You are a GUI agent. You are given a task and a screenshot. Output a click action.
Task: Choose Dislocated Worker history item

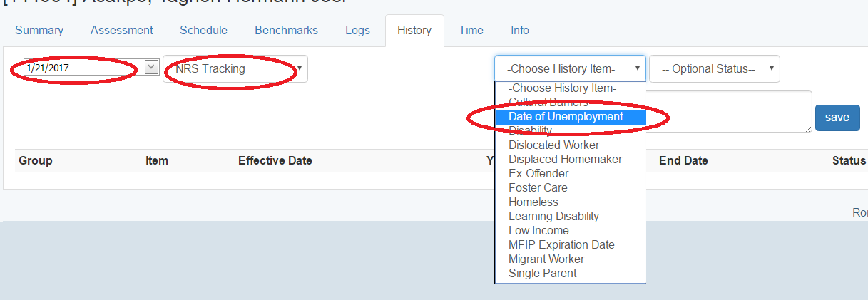pyautogui.click(x=553, y=145)
